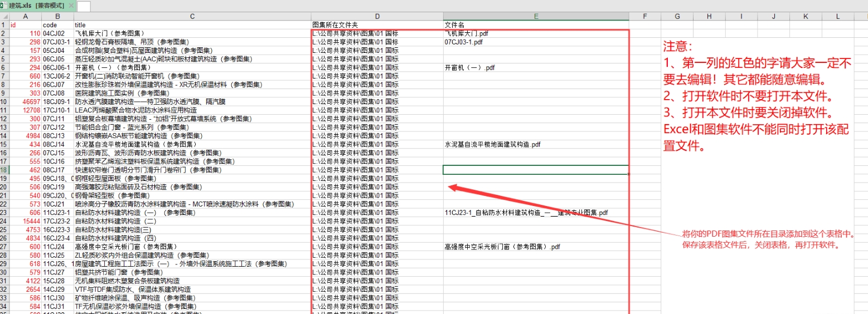
Task: Select column H header
Action: point(709,17)
